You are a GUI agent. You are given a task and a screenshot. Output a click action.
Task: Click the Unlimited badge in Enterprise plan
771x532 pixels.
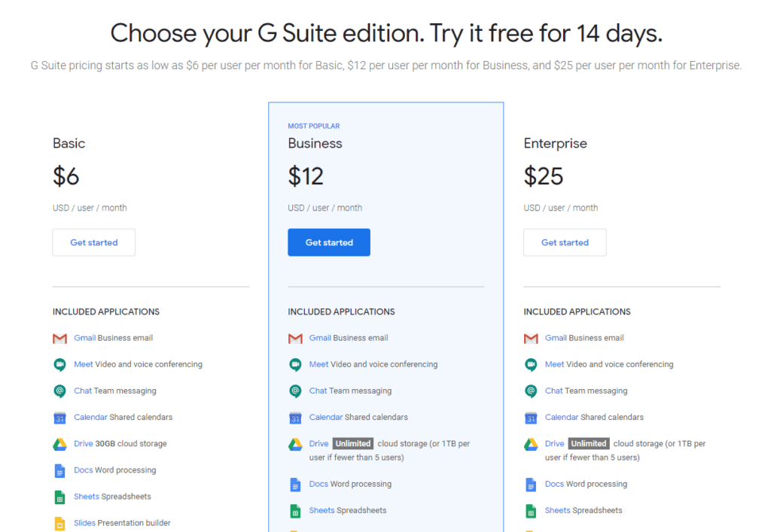(589, 443)
